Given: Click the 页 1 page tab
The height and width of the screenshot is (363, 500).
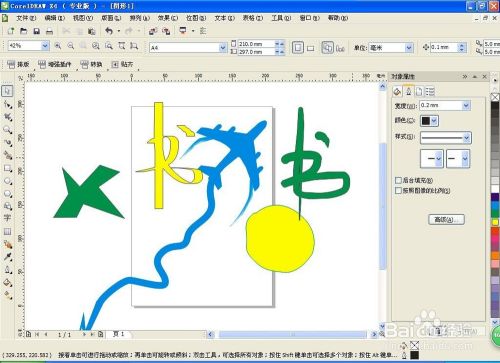Looking at the screenshot, I should coord(118,334).
